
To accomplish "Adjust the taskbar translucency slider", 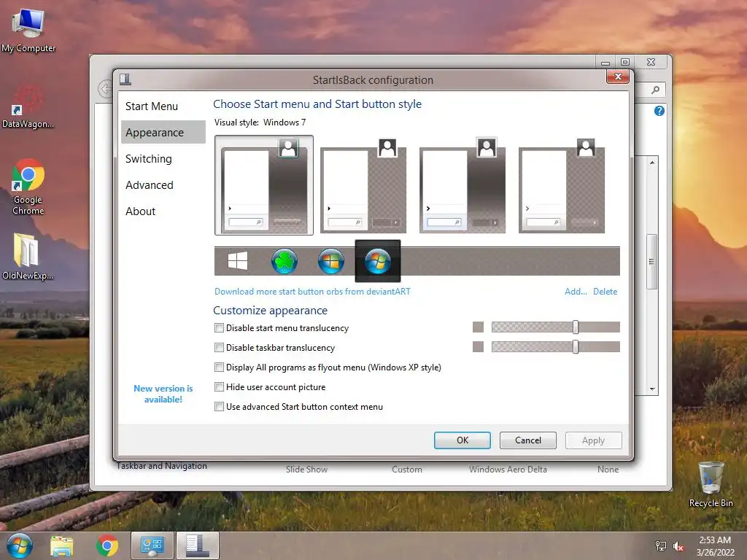I will coord(576,346).
